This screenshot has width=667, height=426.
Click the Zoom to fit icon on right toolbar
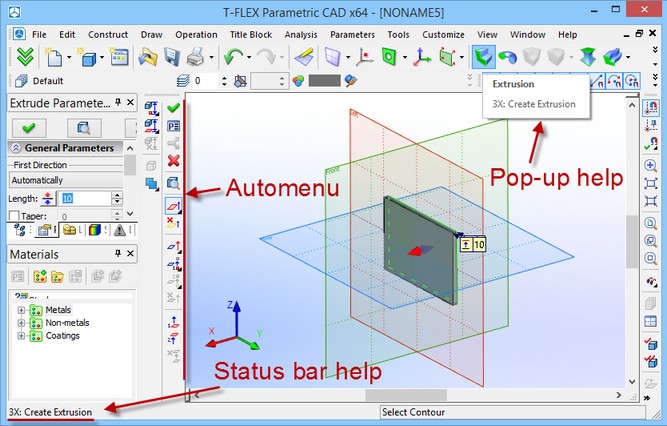tap(650, 183)
